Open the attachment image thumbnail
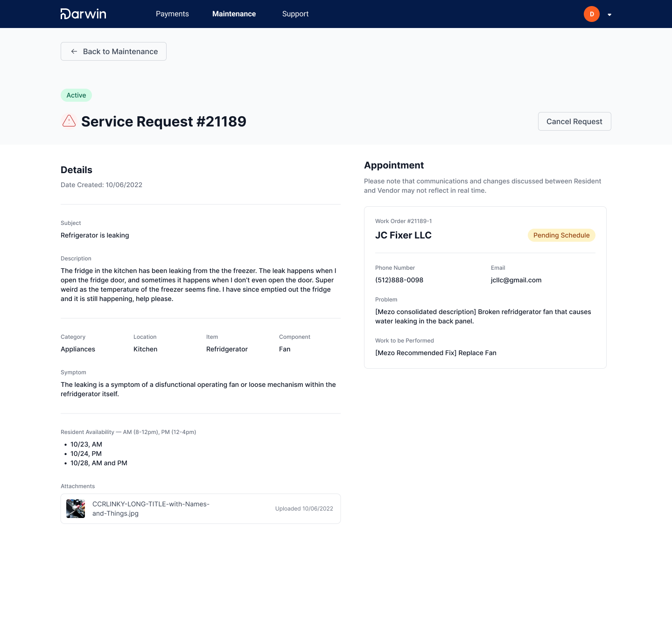This screenshot has width=672, height=623. [76, 509]
